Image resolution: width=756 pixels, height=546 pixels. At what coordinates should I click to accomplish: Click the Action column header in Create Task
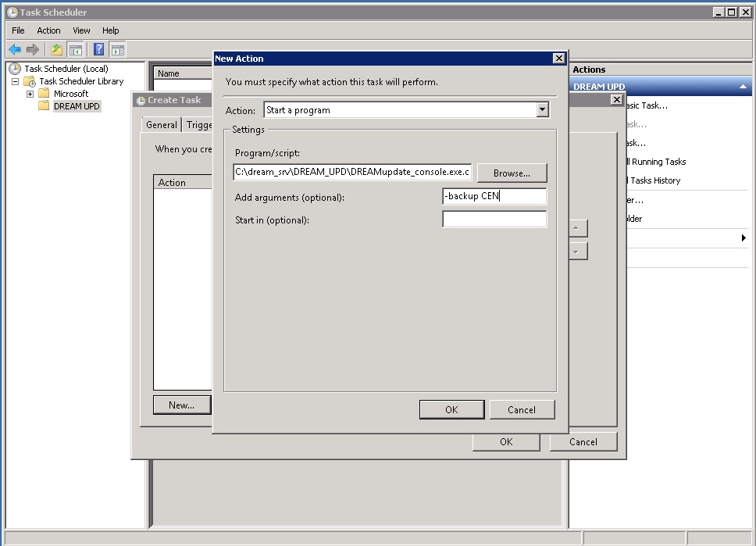184,182
